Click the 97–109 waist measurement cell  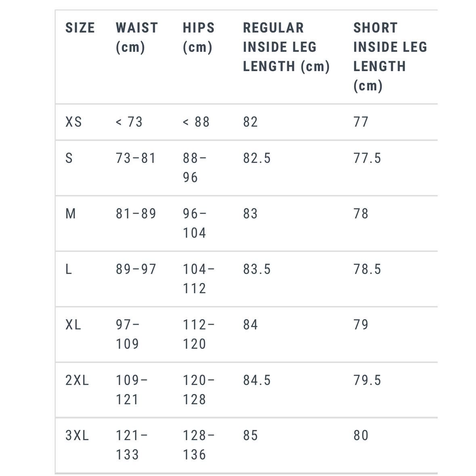coord(128,334)
